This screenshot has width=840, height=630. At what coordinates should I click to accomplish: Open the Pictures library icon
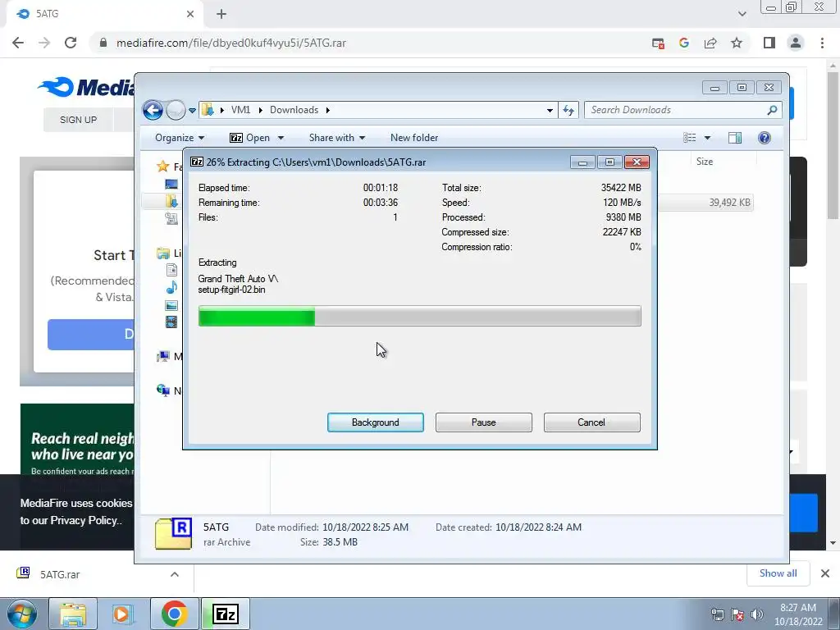[171, 305]
